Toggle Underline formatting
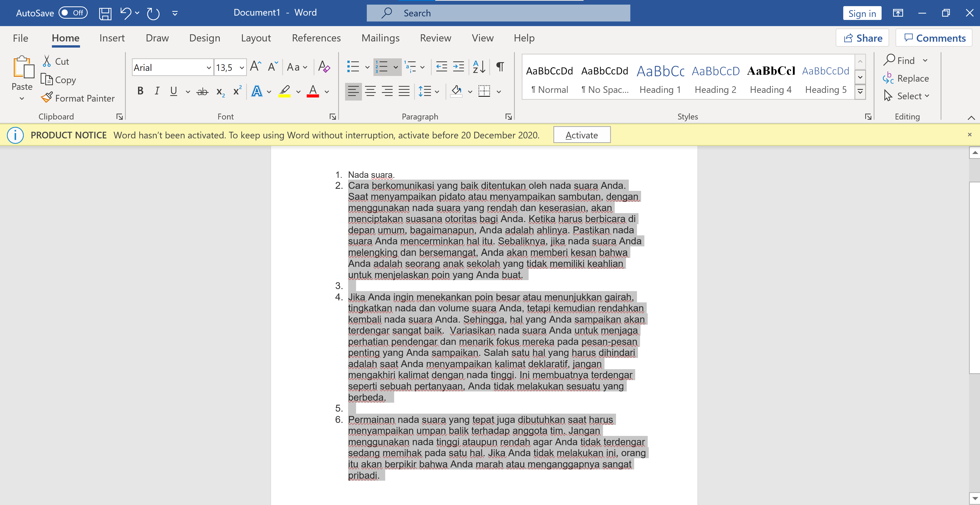The image size is (980, 505). tap(174, 91)
